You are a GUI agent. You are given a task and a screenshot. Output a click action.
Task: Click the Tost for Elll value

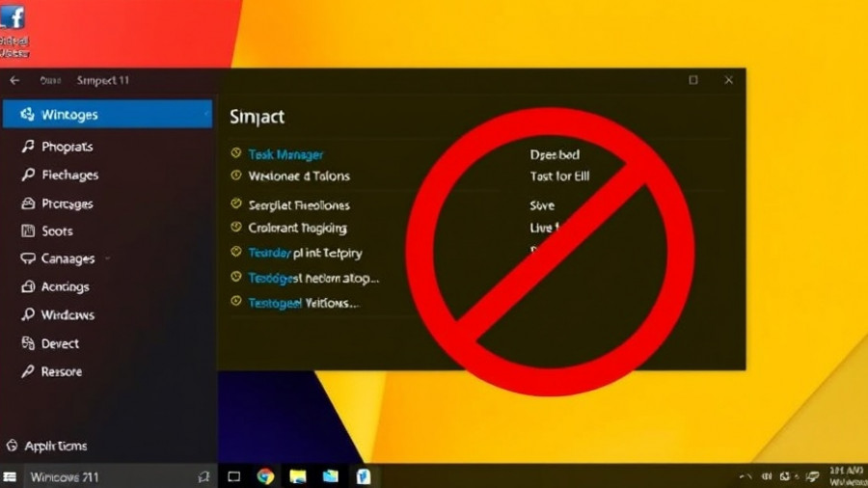(x=559, y=176)
